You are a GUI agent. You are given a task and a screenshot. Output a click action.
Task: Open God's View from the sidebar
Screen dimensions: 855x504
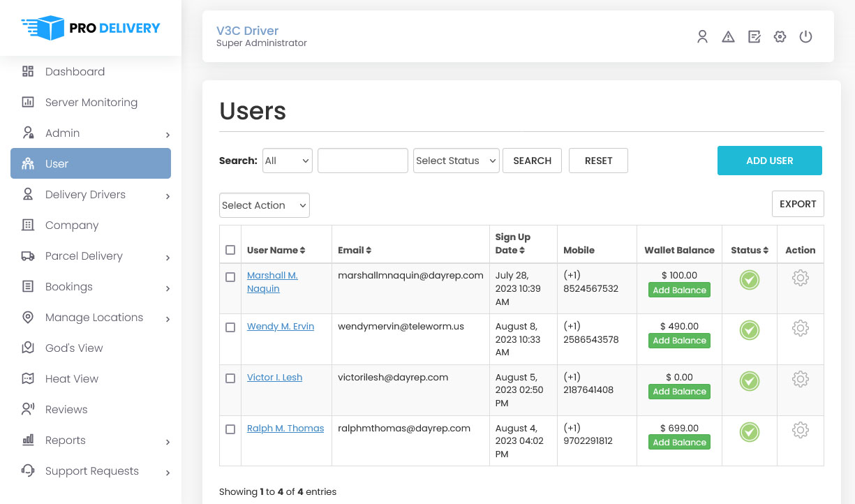[74, 348]
